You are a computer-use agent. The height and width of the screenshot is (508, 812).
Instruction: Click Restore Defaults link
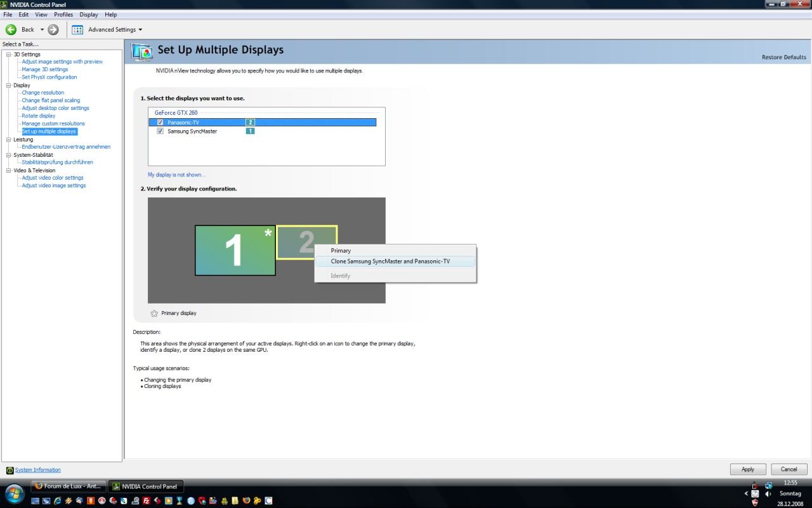click(x=784, y=57)
